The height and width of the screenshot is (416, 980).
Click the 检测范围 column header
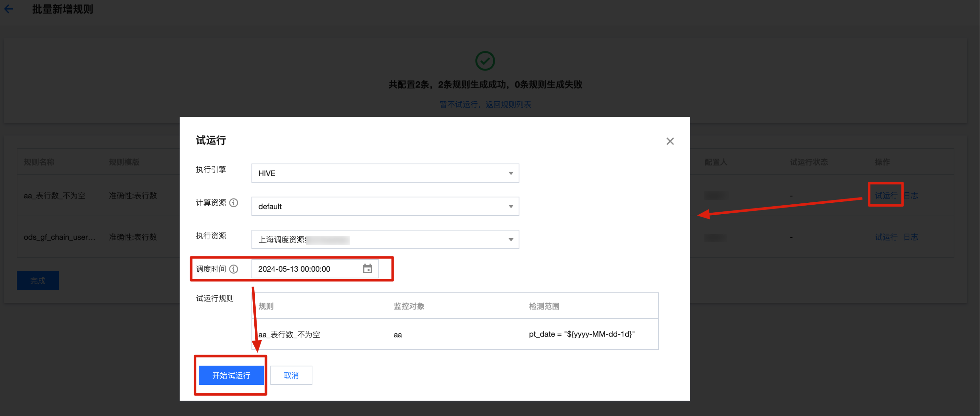(x=544, y=306)
